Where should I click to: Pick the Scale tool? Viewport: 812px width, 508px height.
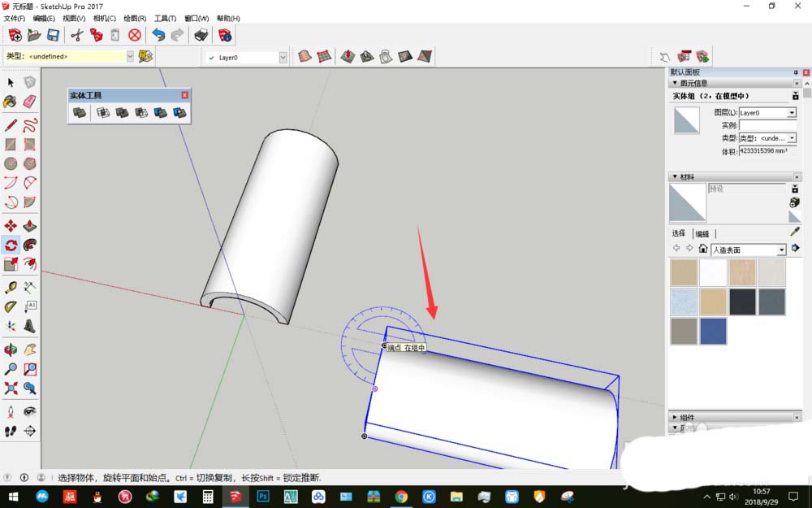pos(11,264)
